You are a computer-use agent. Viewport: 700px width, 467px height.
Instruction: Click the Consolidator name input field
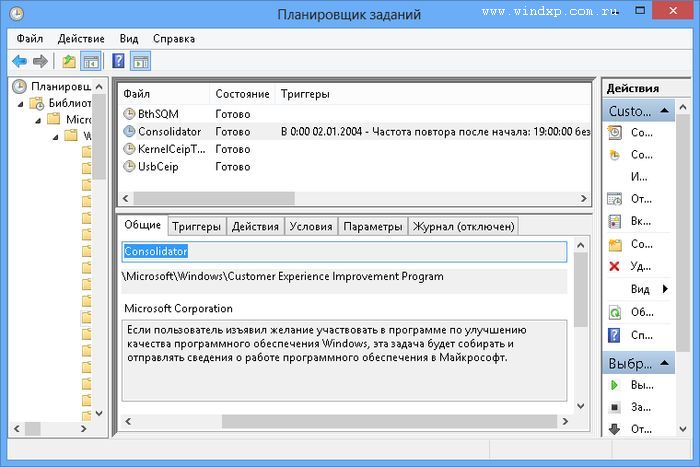pyautogui.click(x=344, y=252)
